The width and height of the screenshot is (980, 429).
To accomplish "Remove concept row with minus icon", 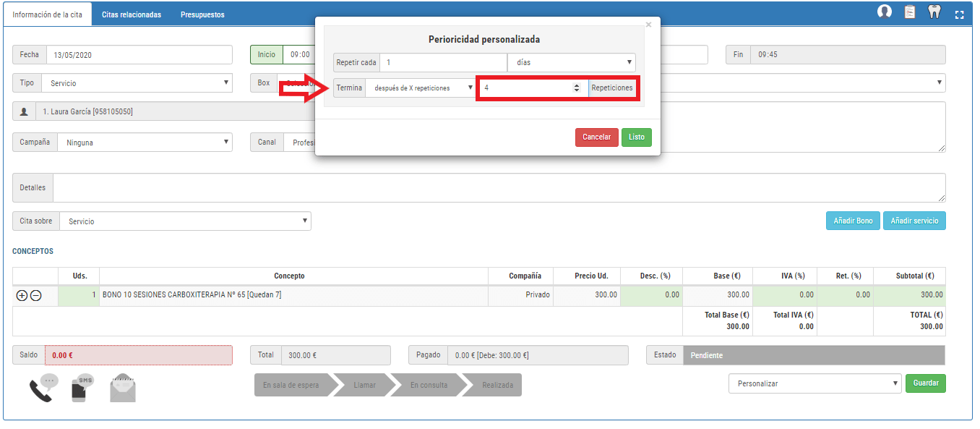I will pos(35,295).
